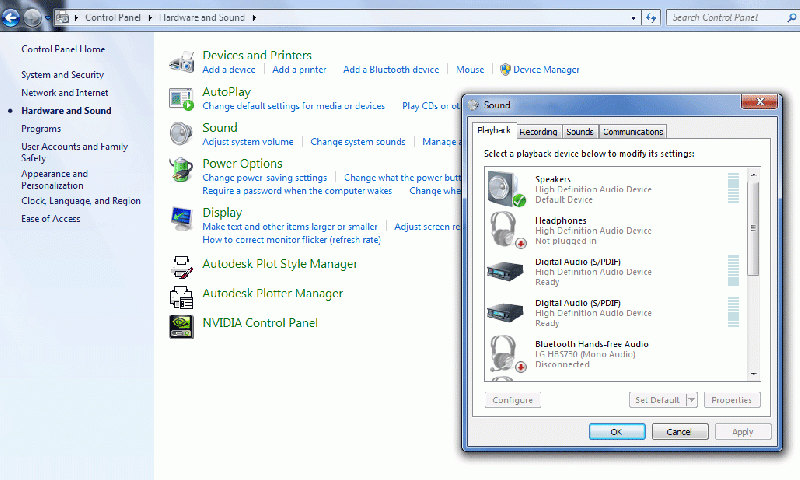Open System and Security category
Screen dimensions: 800x480
point(63,74)
